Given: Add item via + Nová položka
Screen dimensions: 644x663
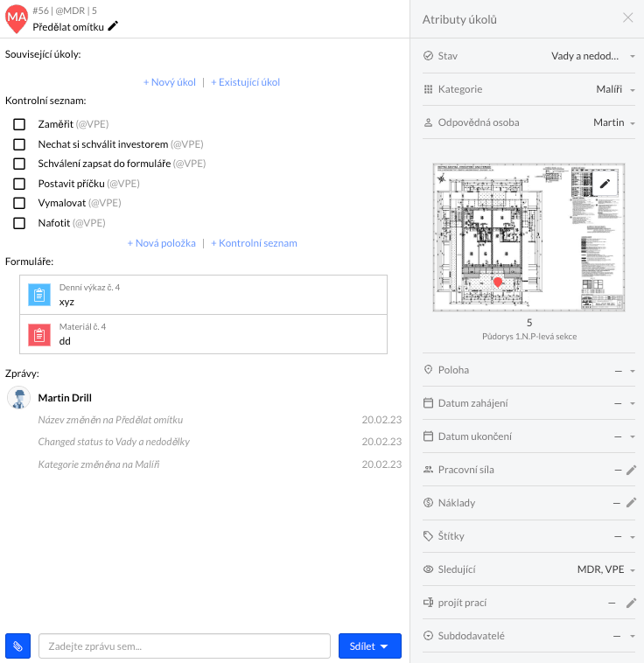Looking at the screenshot, I should pyautogui.click(x=161, y=243).
